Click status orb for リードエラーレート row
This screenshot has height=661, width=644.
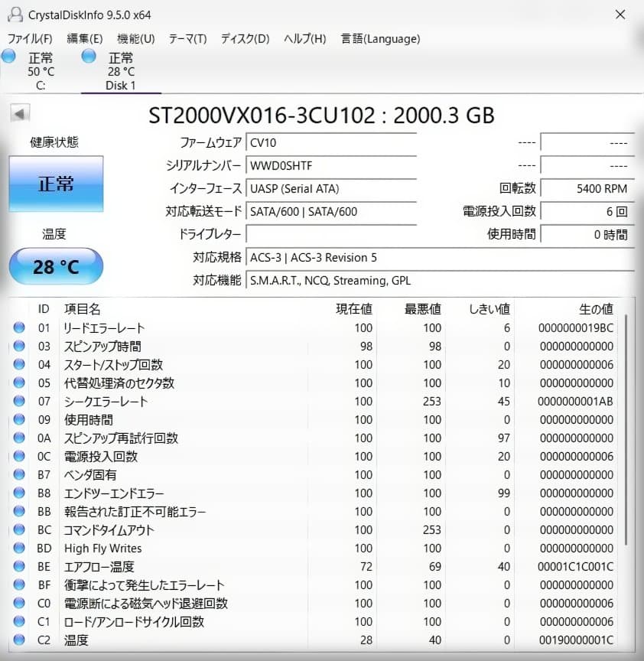19,328
